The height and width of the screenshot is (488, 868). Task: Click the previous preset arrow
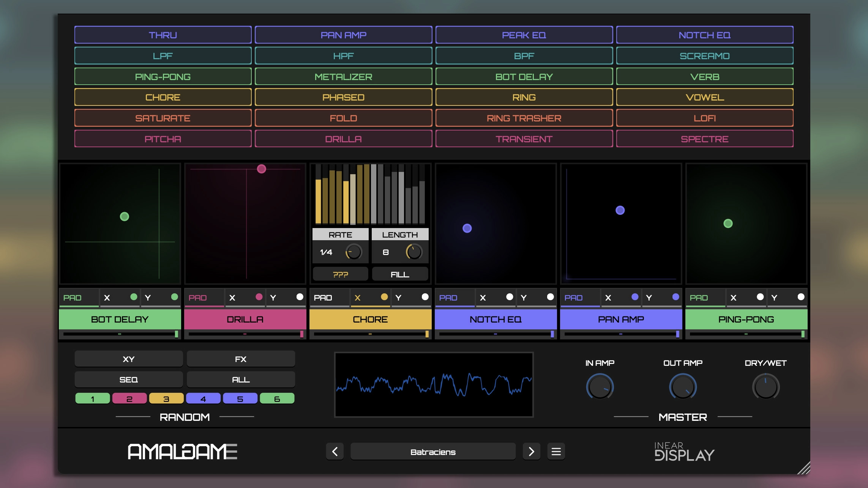[x=335, y=452]
